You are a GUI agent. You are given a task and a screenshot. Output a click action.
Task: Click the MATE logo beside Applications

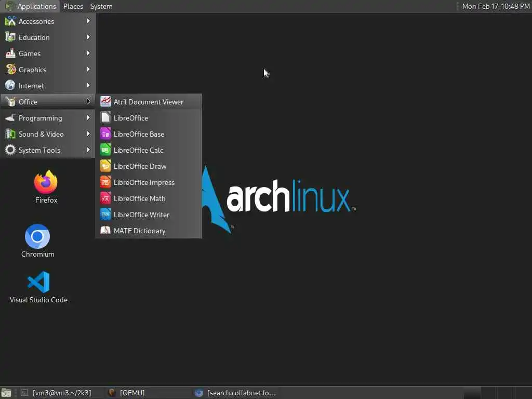(x=9, y=6)
